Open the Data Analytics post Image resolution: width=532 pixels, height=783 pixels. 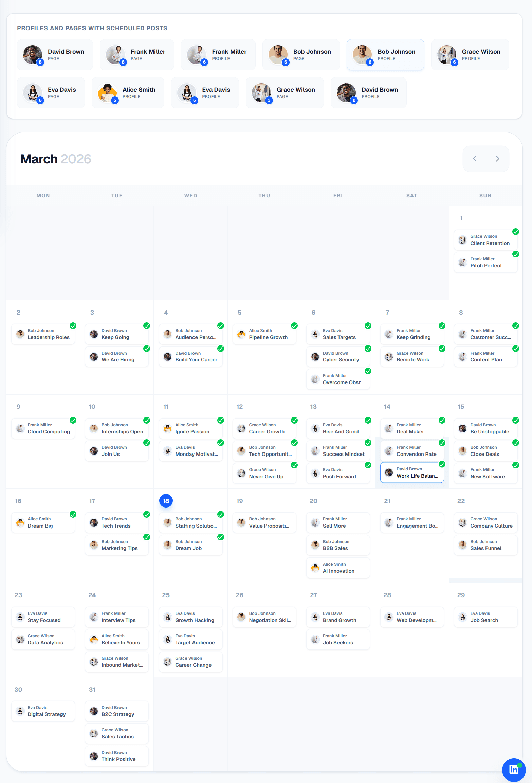click(43, 639)
